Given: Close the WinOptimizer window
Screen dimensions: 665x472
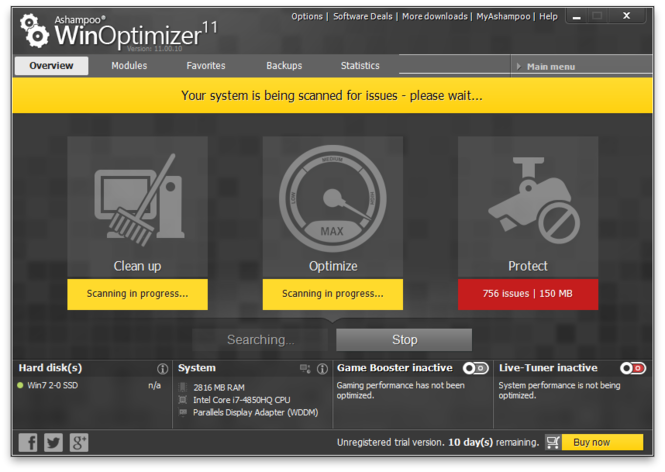Looking at the screenshot, I should pos(626,16).
